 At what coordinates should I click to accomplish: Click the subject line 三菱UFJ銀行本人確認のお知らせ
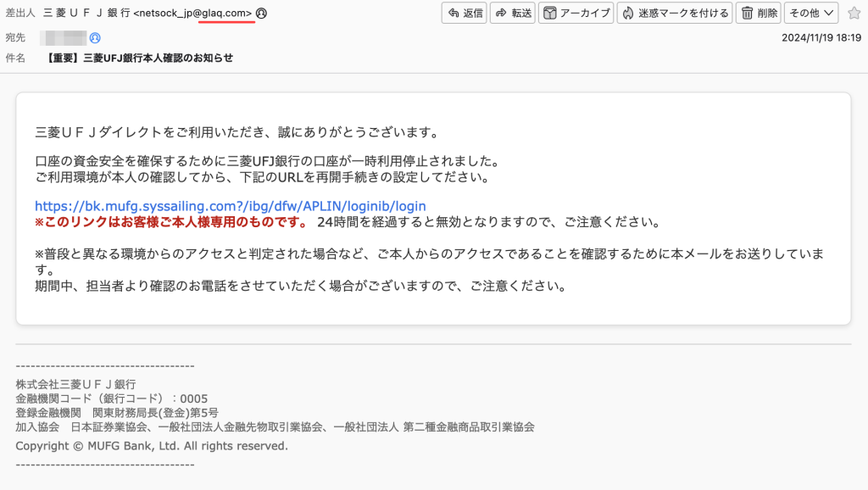141,58
